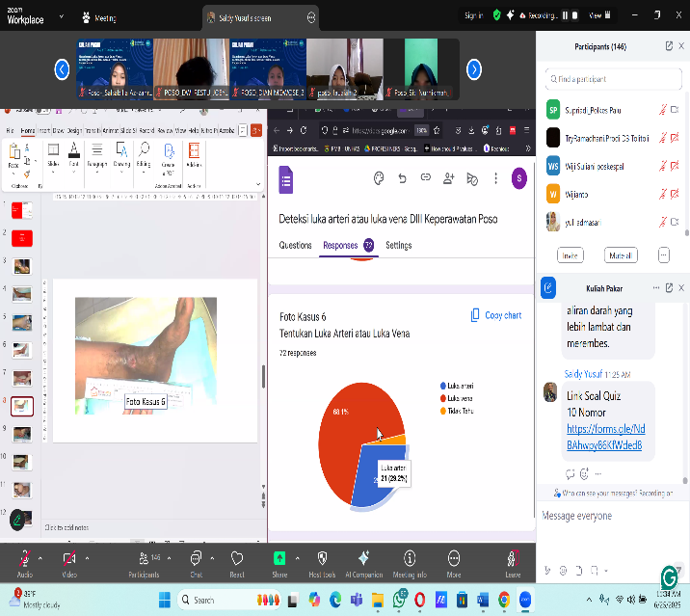Click Copy chart for Foto Kasus 6
Image resolution: width=690 pixels, height=616 pixels.
[496, 315]
